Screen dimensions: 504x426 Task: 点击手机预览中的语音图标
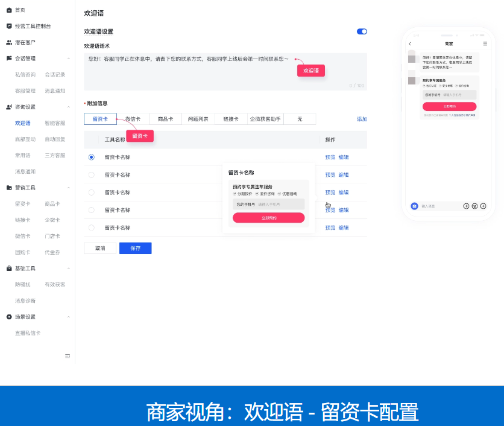[466, 206]
